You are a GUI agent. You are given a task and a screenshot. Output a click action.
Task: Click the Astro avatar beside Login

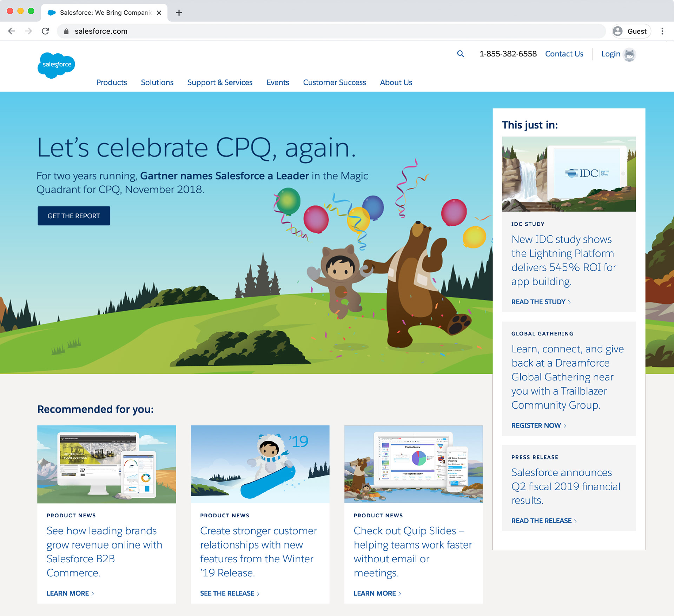pos(629,54)
